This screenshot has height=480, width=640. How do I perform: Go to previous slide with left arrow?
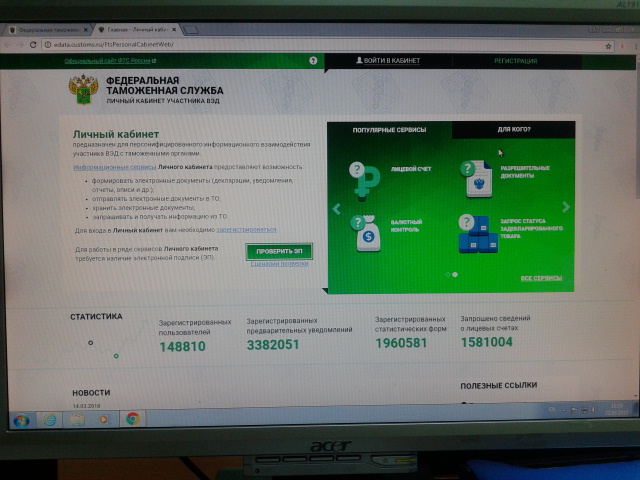tap(336, 209)
